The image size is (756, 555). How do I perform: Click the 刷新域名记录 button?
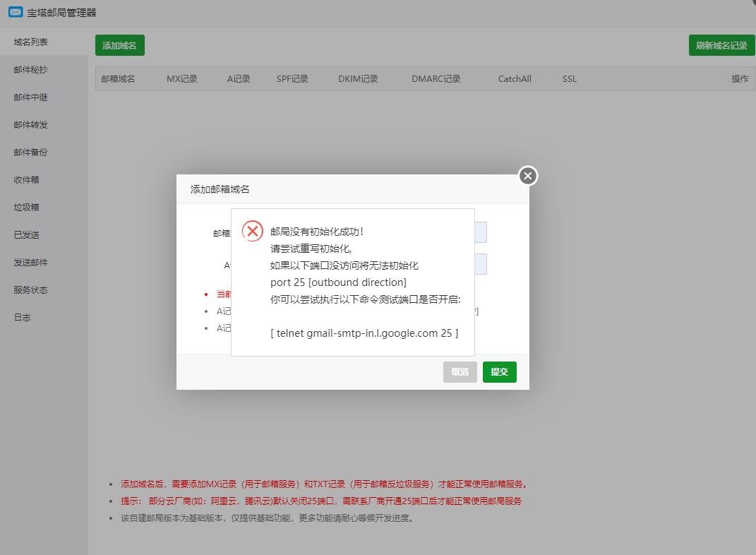[x=721, y=45]
